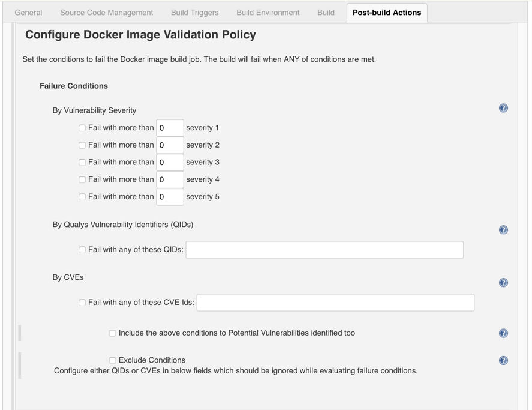The image size is (532, 410).
Task: Enable fail condition for severity 1
Action: point(82,128)
